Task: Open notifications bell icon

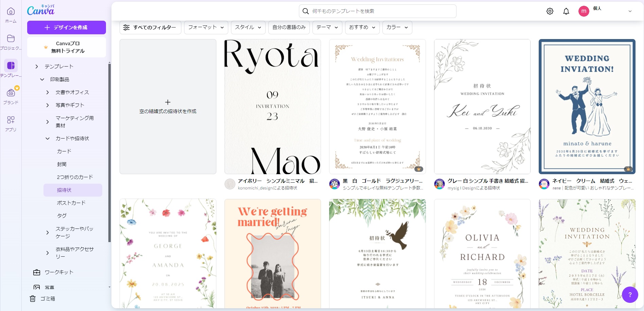Action: click(x=566, y=11)
